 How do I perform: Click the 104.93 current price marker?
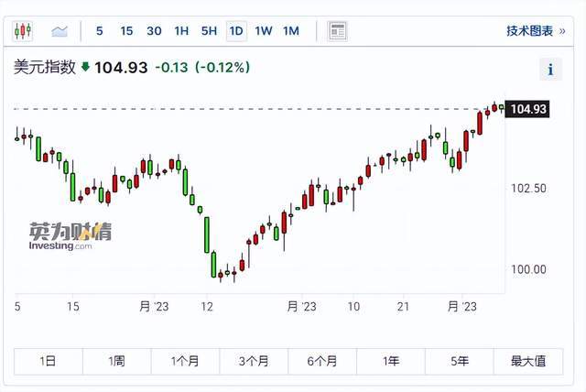pos(528,109)
